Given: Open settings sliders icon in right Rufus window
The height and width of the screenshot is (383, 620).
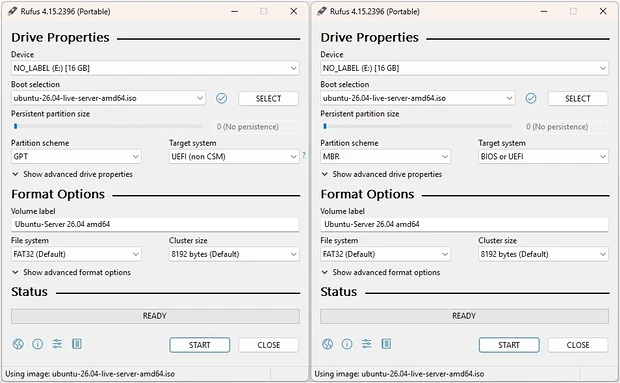Looking at the screenshot, I should coord(367,344).
